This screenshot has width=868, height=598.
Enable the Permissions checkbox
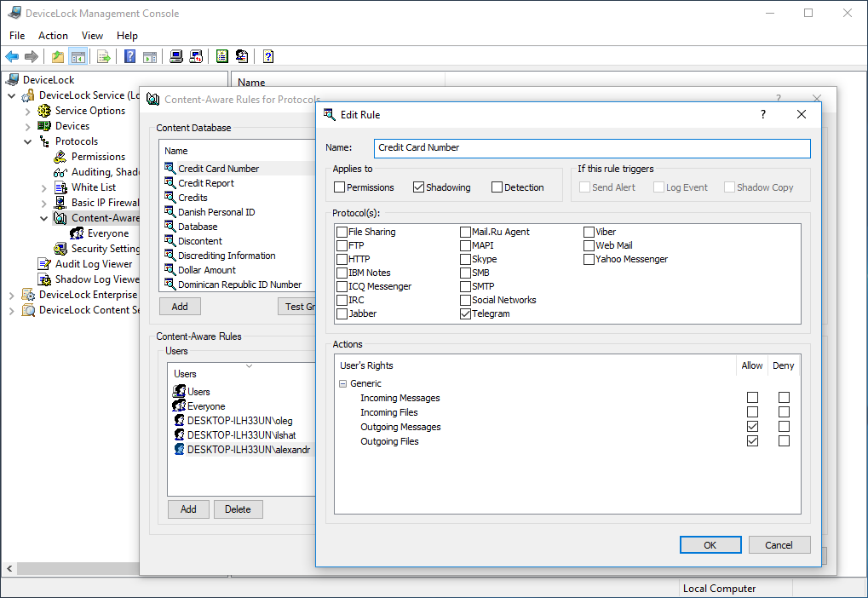[x=340, y=187]
